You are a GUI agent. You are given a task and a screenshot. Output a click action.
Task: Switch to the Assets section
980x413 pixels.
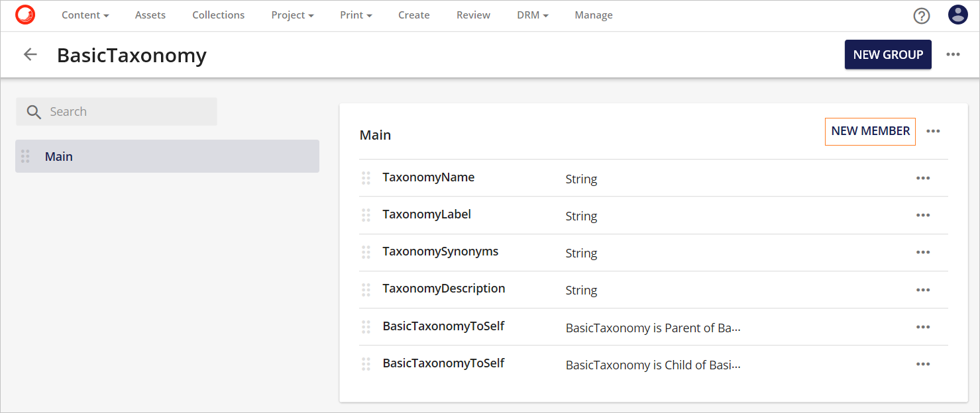tap(150, 15)
